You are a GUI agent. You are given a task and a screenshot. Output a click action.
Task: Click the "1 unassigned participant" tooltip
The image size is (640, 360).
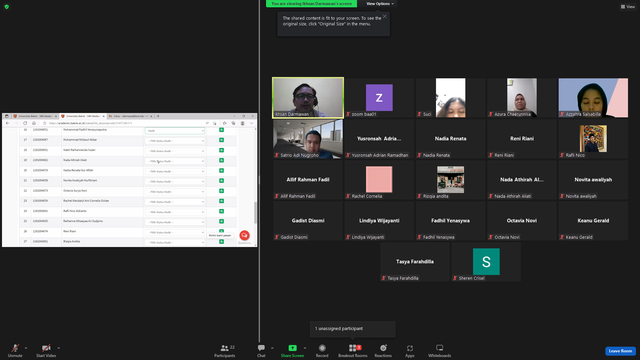(353, 329)
